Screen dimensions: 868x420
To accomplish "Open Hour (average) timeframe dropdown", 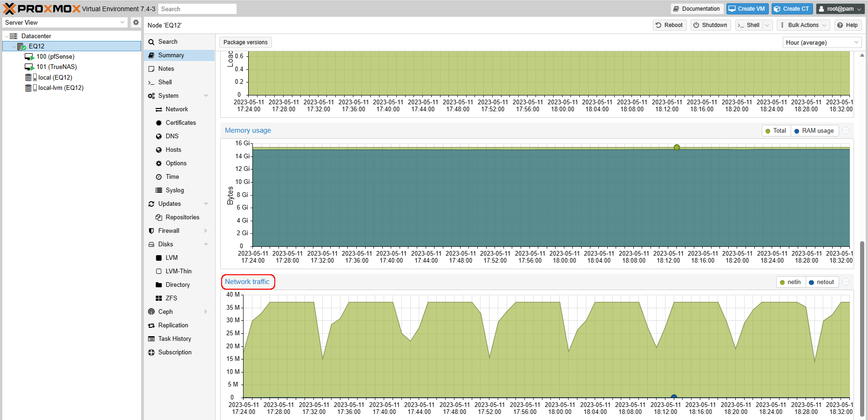I will (x=822, y=42).
